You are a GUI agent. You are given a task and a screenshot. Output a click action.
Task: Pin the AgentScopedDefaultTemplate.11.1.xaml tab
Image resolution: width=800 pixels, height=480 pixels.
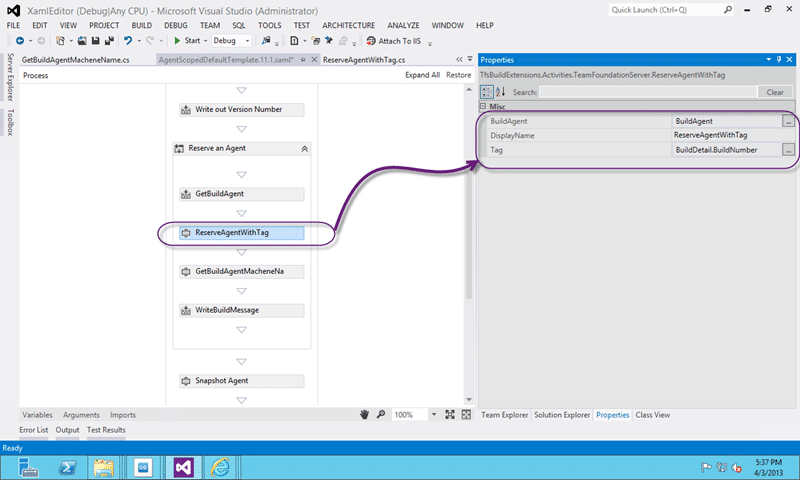coord(303,60)
